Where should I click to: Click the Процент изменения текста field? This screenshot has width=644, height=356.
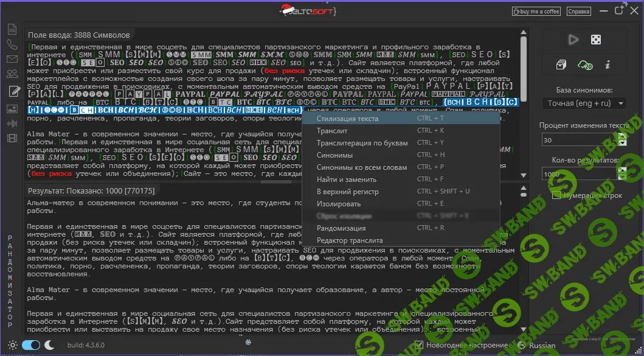(x=580, y=139)
